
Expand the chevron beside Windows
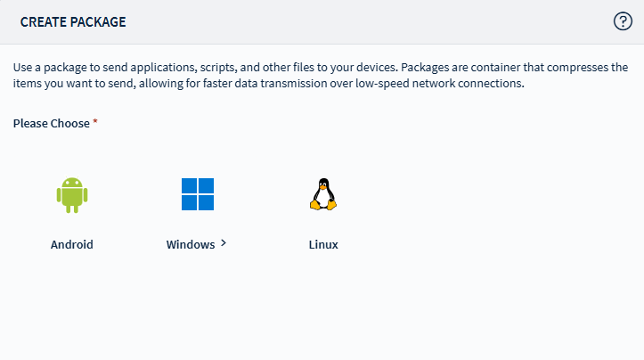(223, 243)
